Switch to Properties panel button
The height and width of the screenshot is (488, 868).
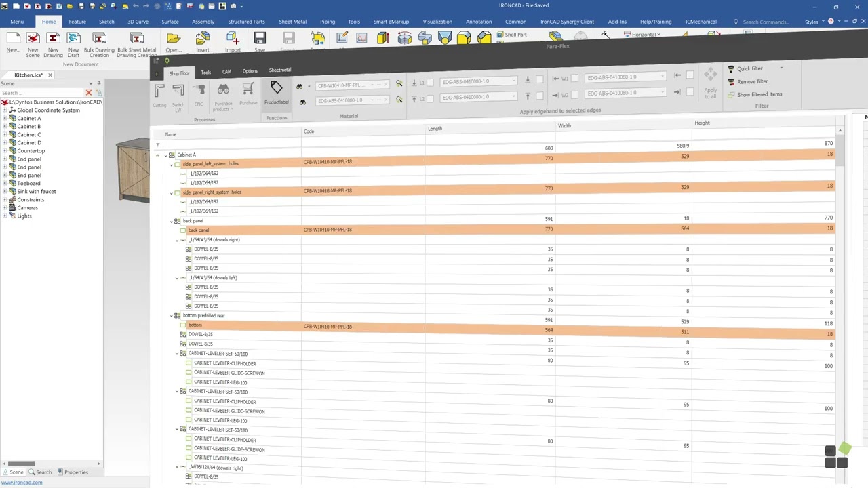click(73, 472)
